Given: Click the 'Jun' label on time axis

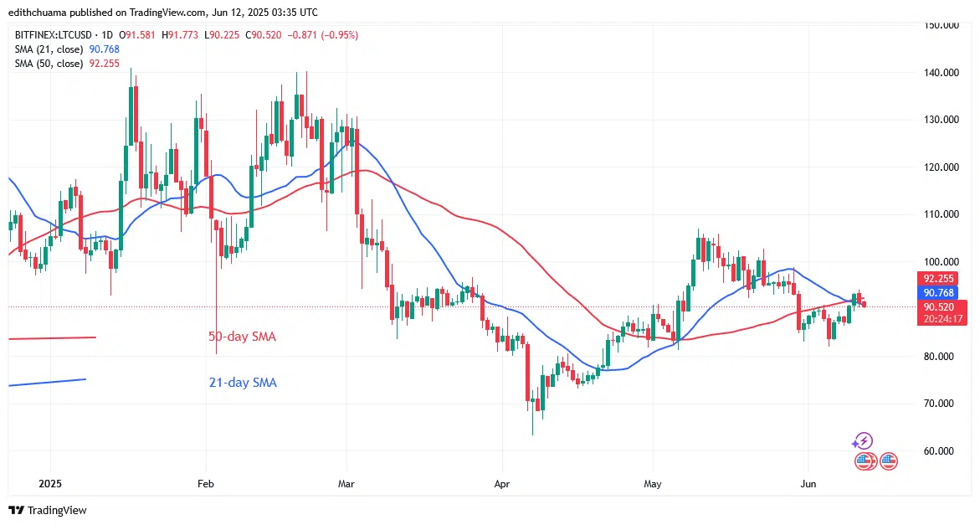Looking at the screenshot, I should (807, 484).
